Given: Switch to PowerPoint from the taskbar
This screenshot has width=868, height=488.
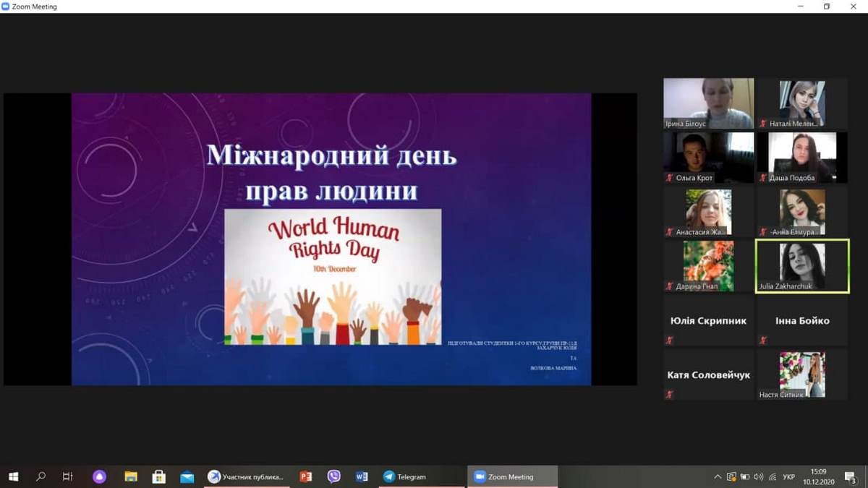Looking at the screenshot, I should [x=306, y=476].
